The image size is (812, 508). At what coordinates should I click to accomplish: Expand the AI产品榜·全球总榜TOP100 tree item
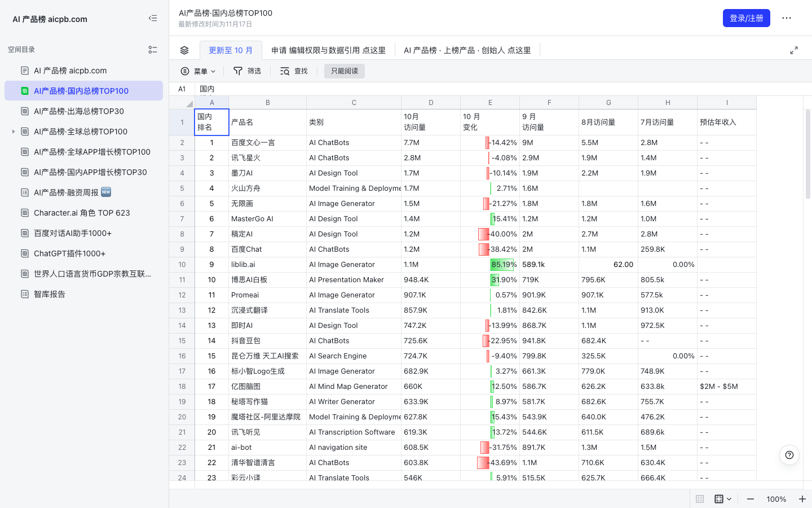pos(14,132)
